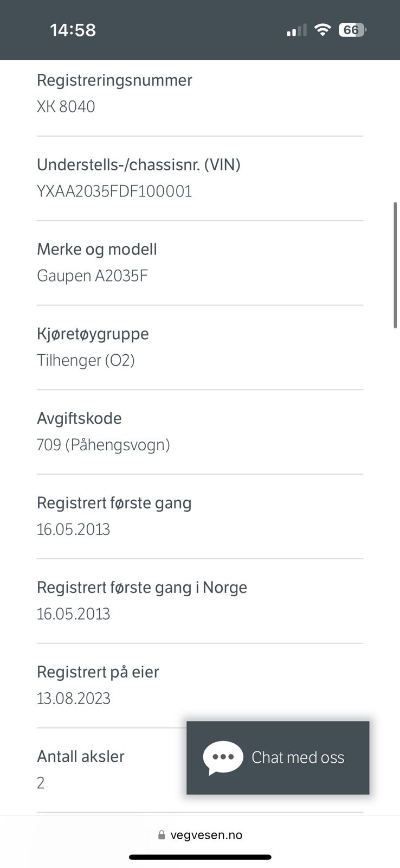Tap the Registrert første gang date 16.05.2013
The height and width of the screenshot is (868, 400).
tap(73, 529)
